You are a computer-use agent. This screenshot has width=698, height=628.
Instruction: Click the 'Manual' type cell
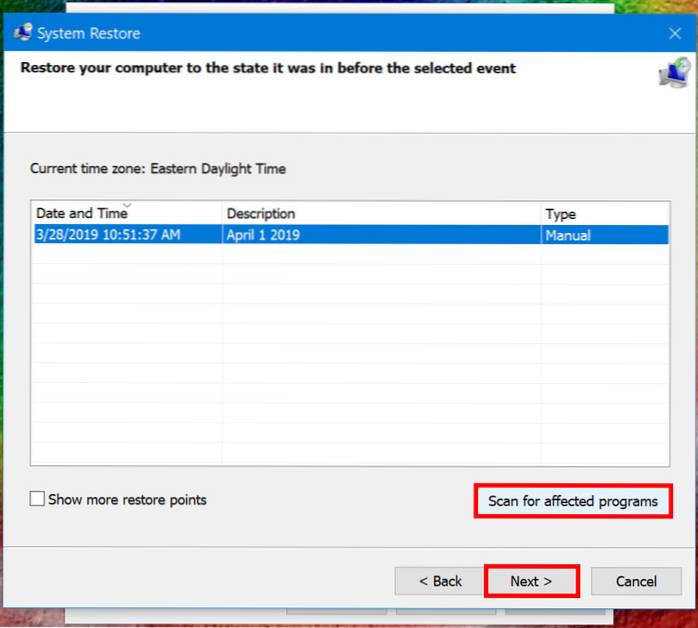pos(567,236)
